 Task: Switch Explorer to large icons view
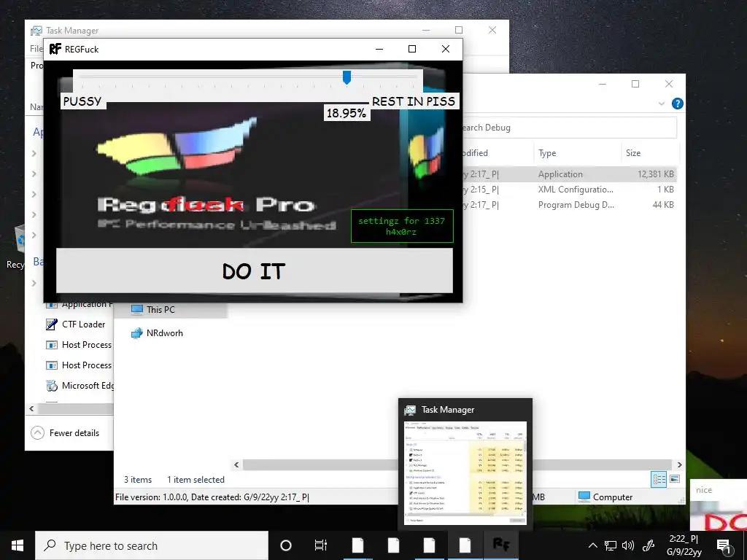pos(675,479)
